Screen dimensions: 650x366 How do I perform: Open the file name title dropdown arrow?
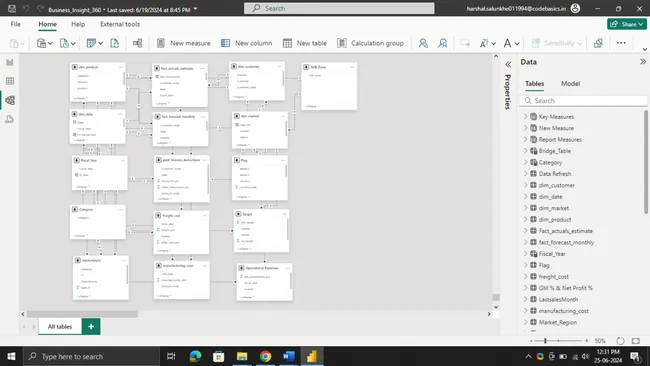196,9
